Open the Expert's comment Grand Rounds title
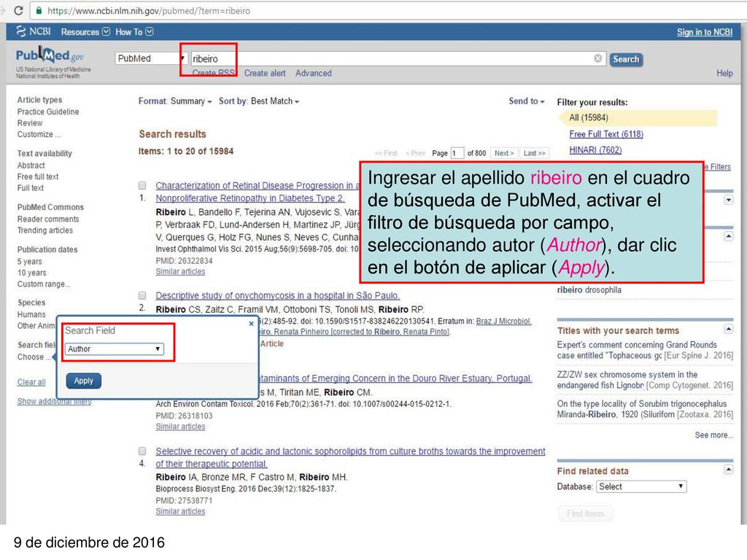This screenshot has height=560, width=747. click(645, 350)
